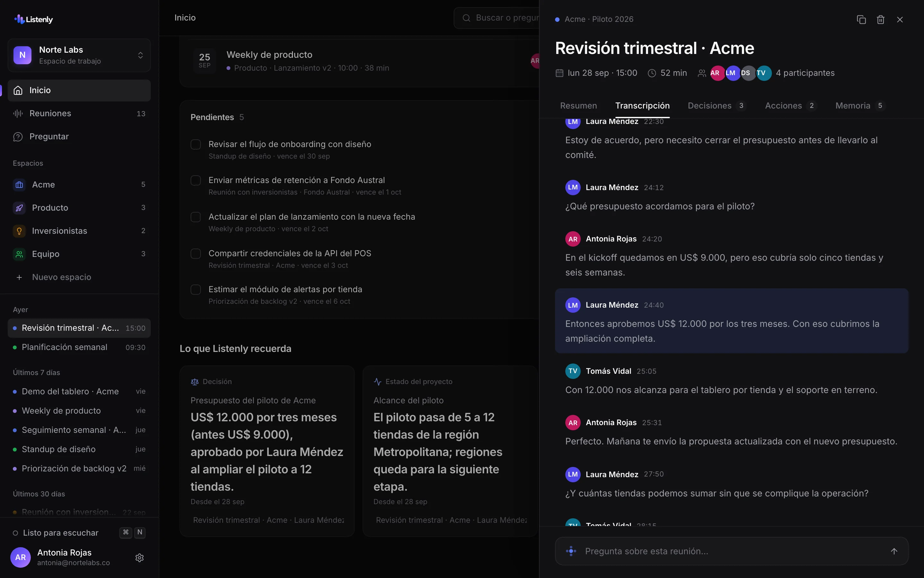Select the Transcripción tab
Viewport: 924px width, 578px height.
642,106
